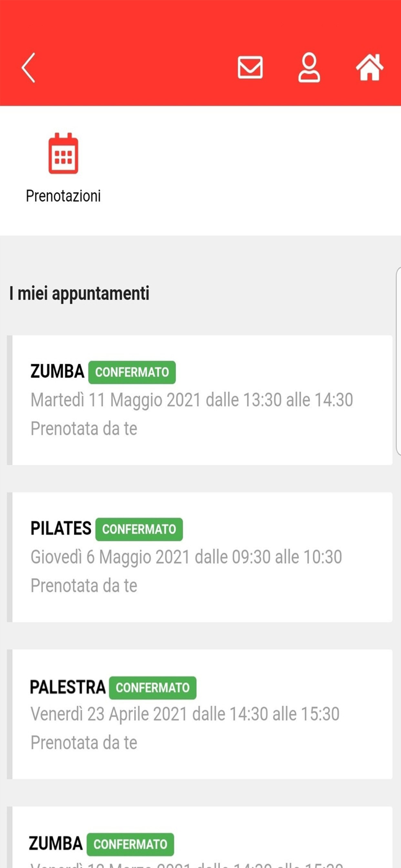Open the bottom ZUMBA appointment title
This screenshot has height=868, width=401.
click(x=56, y=844)
